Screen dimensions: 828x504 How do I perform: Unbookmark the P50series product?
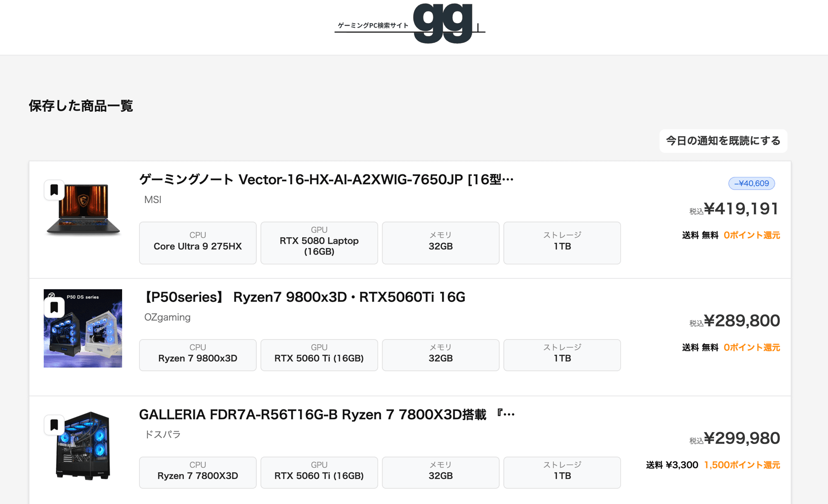(x=54, y=307)
